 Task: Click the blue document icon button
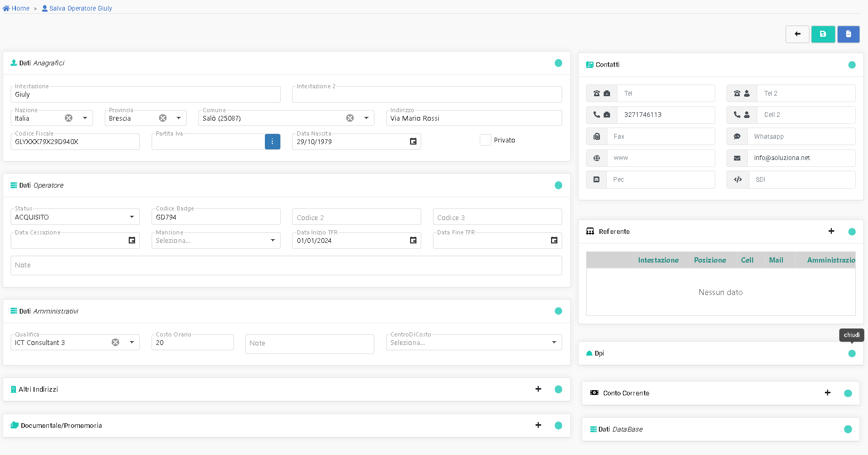(848, 34)
